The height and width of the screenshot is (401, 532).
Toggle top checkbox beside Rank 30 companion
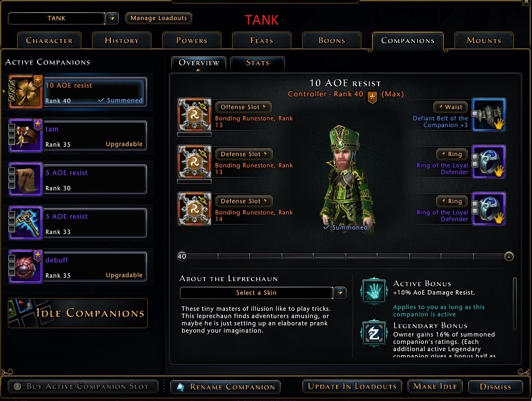[x=12, y=171]
